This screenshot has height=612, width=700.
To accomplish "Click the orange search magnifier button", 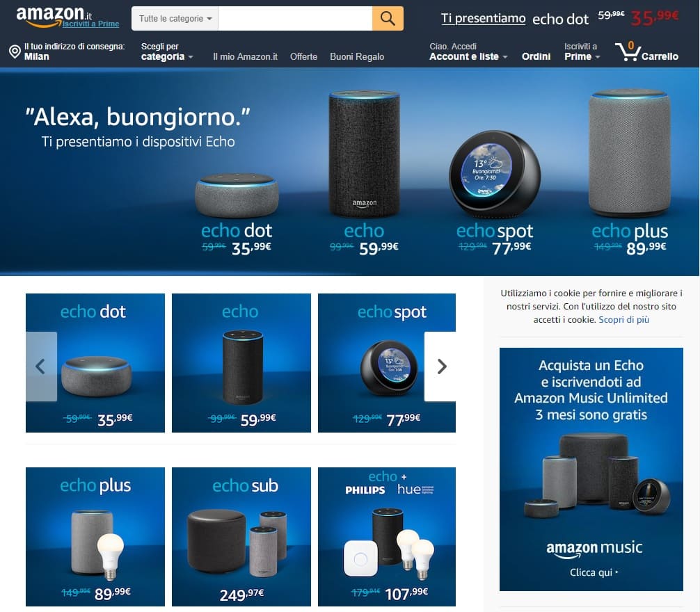I will pos(388,18).
